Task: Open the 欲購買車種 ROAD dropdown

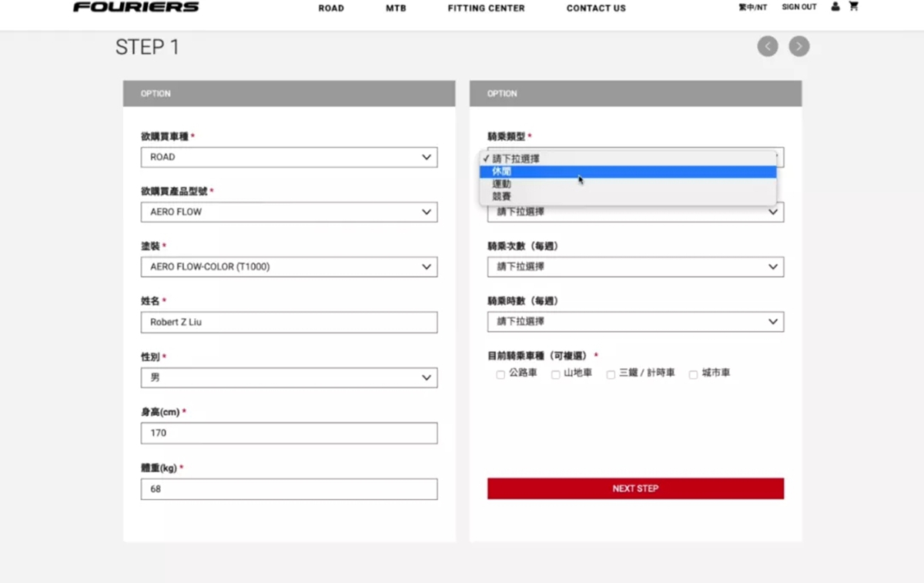Action: (x=289, y=157)
